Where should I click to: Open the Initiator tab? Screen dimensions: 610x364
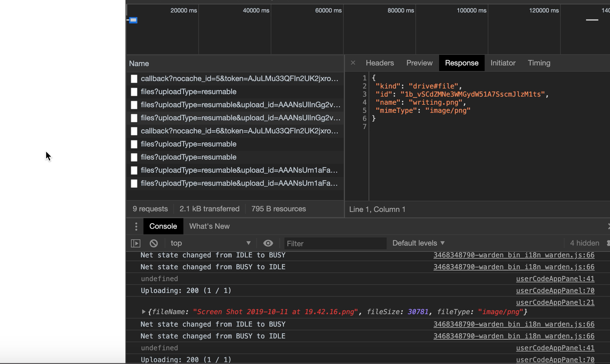point(503,63)
